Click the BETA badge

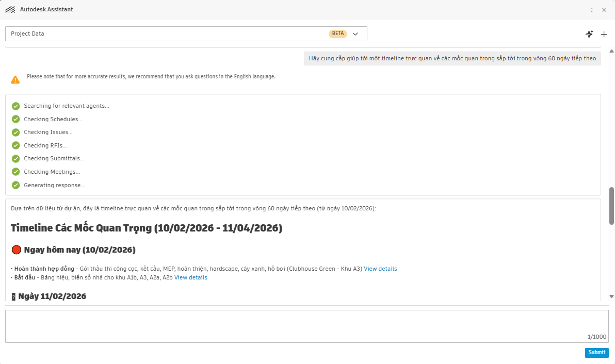click(x=338, y=34)
